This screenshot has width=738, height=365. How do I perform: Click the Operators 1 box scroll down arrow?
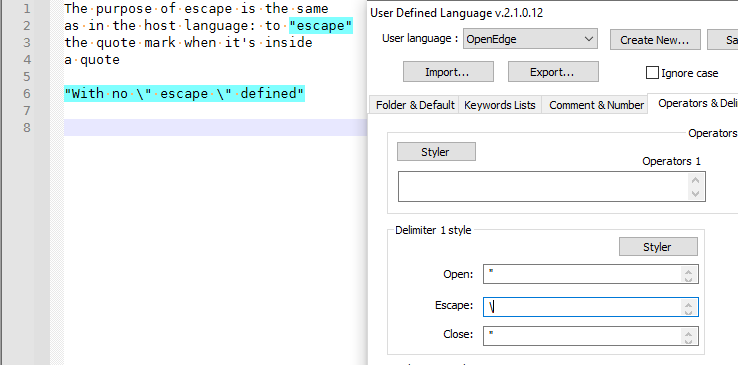(x=695, y=193)
